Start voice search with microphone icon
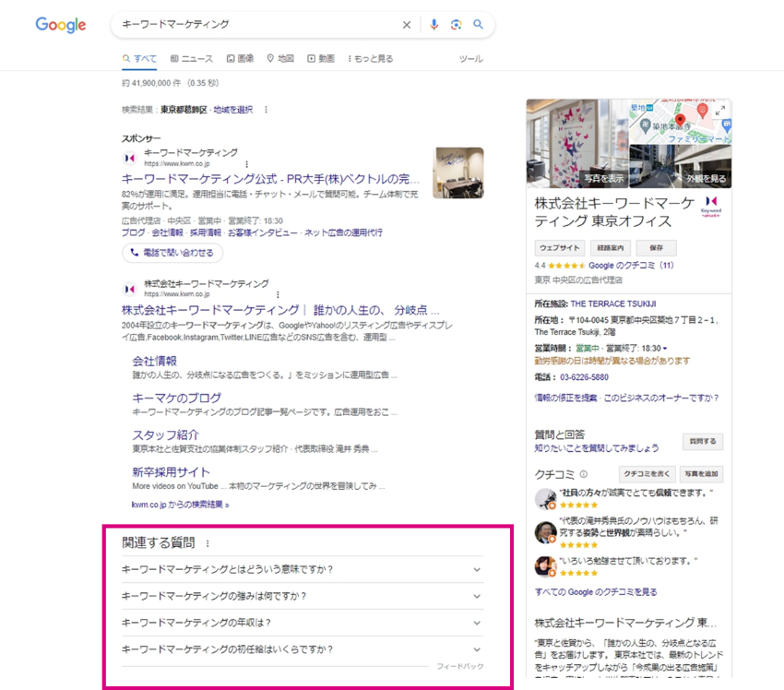 pyautogui.click(x=434, y=25)
